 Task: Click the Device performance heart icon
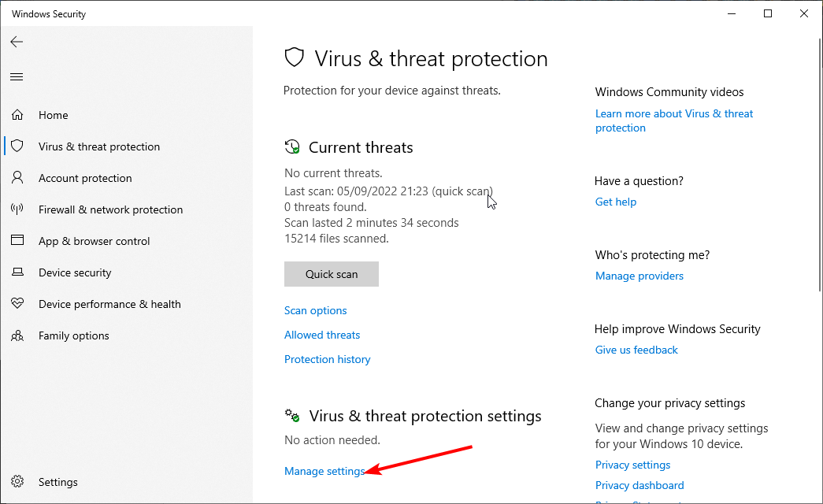(17, 304)
